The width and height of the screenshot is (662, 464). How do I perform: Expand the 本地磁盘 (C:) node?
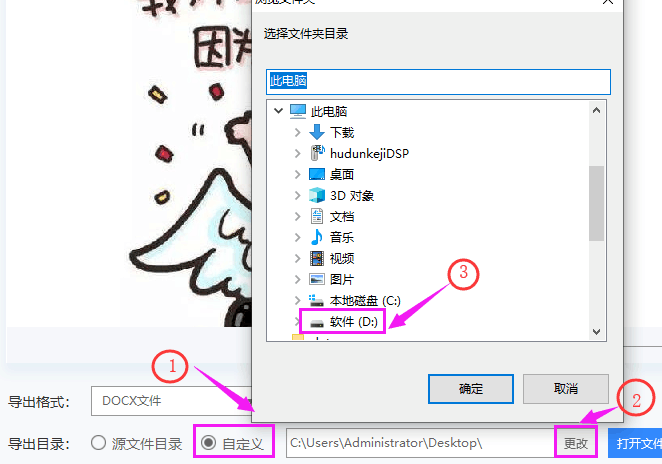(x=297, y=300)
